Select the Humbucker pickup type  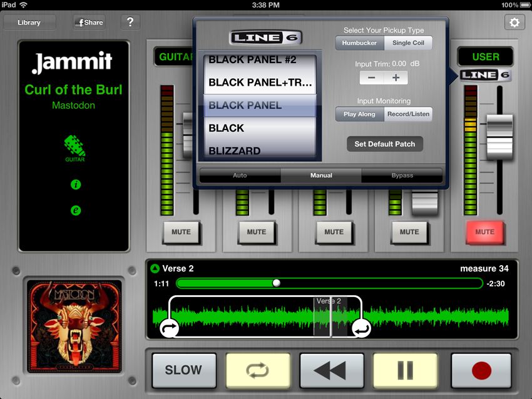pos(360,43)
